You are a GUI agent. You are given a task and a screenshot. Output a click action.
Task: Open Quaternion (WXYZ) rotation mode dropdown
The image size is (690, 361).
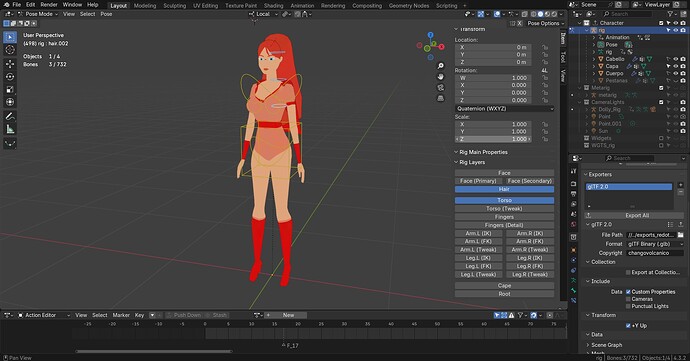(x=504, y=109)
